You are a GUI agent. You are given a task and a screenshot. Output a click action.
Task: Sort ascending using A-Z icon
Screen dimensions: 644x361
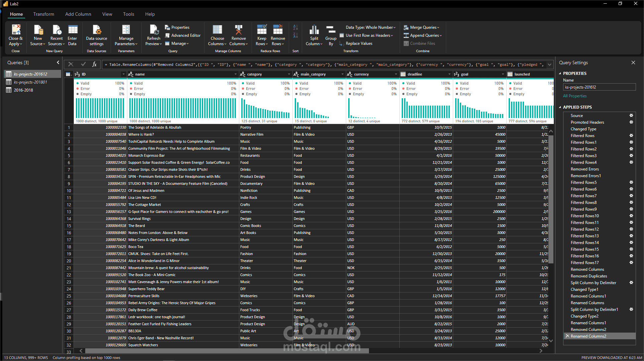[x=295, y=27]
